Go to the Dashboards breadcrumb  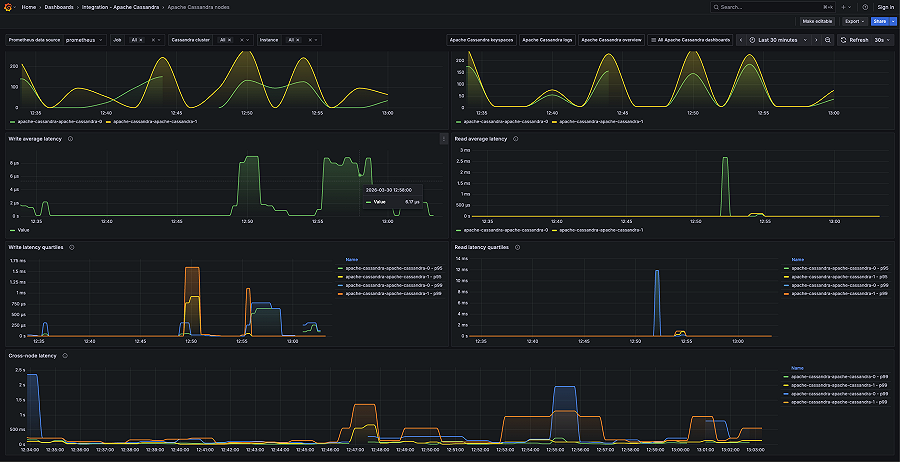tap(59, 7)
